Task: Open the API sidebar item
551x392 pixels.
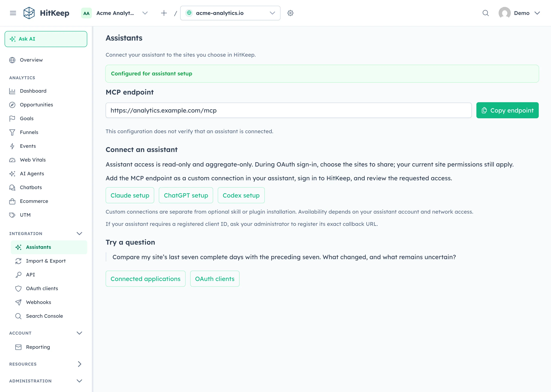Action: (49, 275)
